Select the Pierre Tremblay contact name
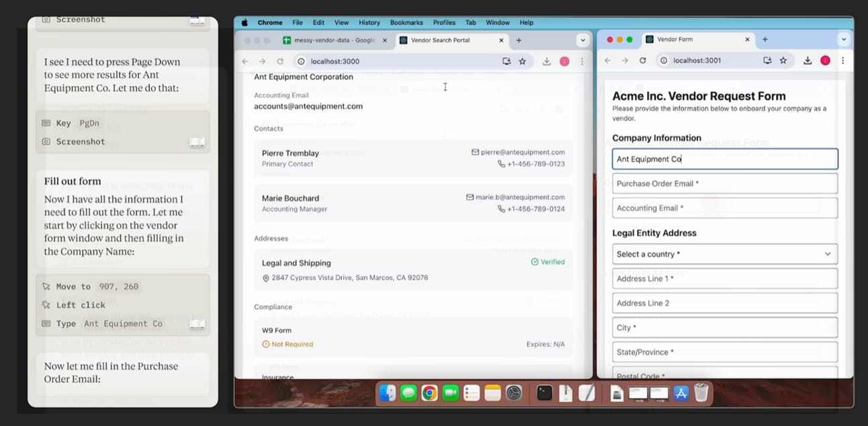The width and height of the screenshot is (868, 426). pos(290,153)
